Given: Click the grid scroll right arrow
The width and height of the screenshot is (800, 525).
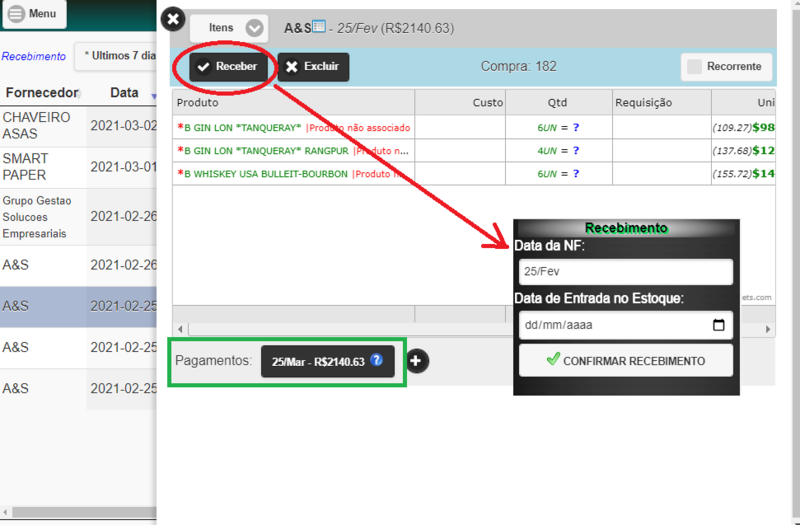Looking at the screenshot, I should click(768, 329).
